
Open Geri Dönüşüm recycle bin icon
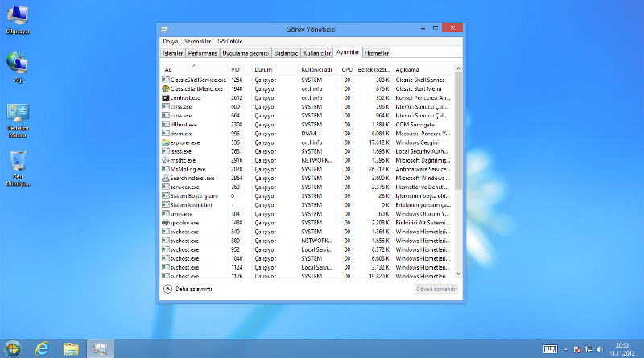[18, 168]
